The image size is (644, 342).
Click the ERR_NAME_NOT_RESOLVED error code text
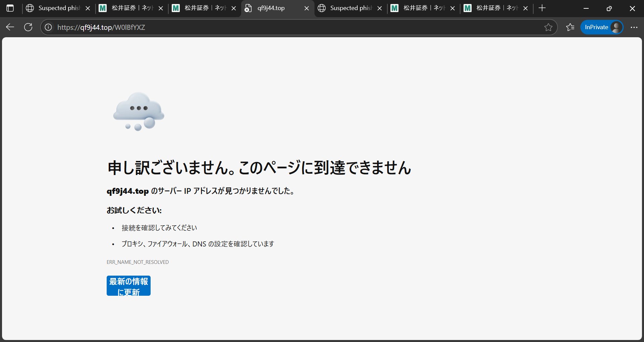[138, 262]
